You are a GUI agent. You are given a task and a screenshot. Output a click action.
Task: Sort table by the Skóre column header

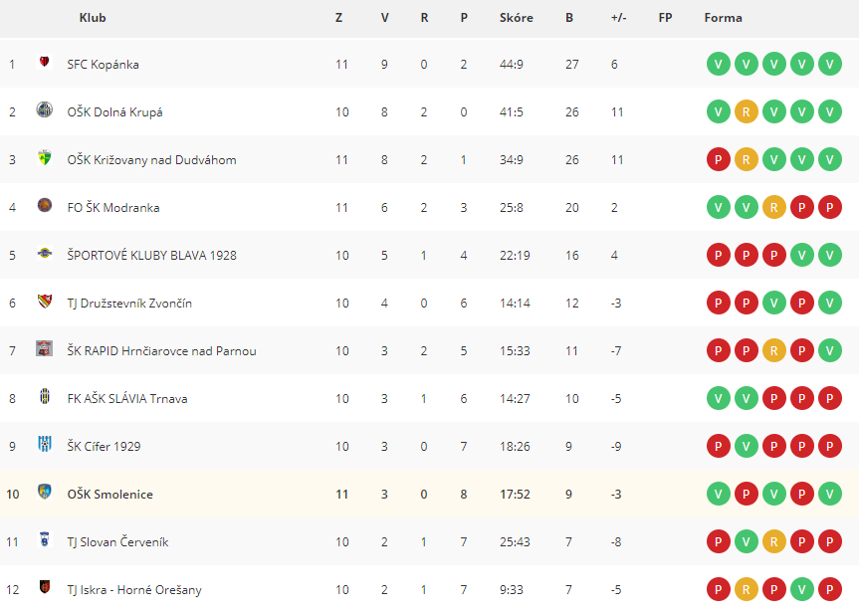coord(516,18)
